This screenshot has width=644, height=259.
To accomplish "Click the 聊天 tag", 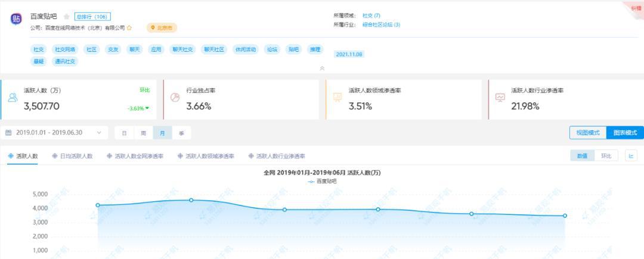I will pyautogui.click(x=134, y=49).
